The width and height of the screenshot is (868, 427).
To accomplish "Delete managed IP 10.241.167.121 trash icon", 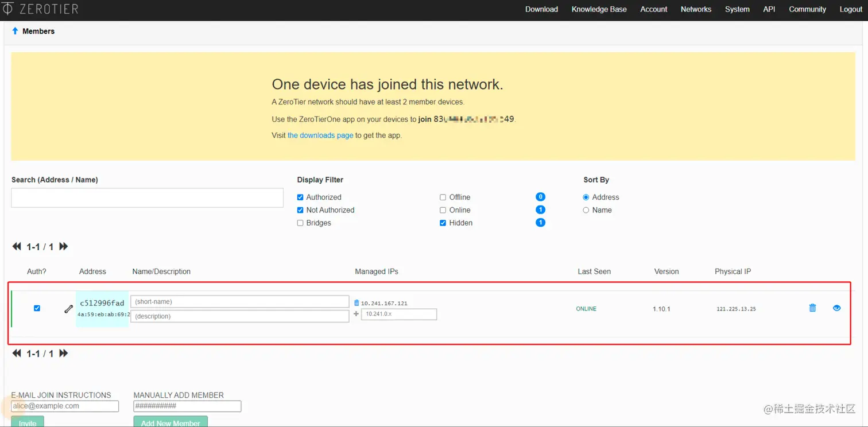I will point(356,303).
